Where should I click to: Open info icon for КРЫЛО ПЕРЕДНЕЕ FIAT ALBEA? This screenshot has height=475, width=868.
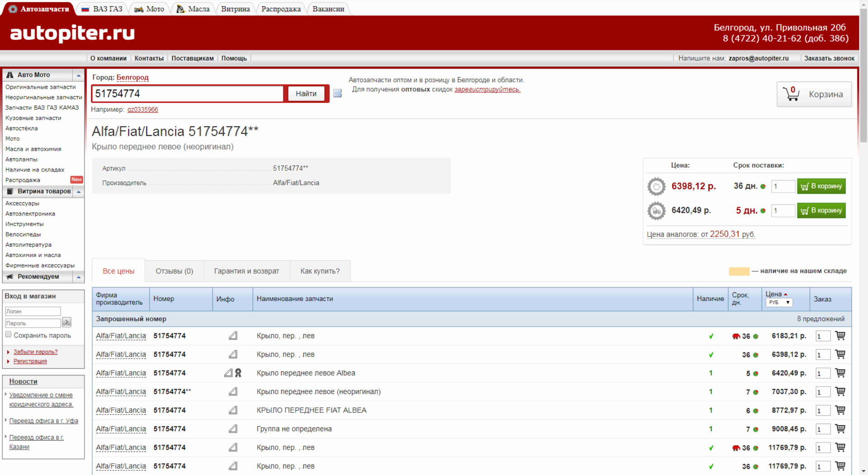[x=233, y=410]
